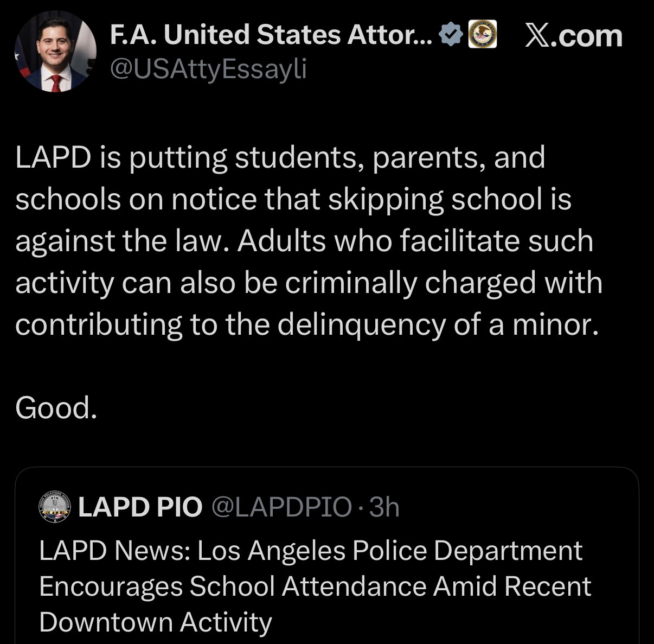The height and width of the screenshot is (644, 654).
Task: Click "Downtown Activity" in the quoted post
Action: pyautogui.click(x=155, y=622)
